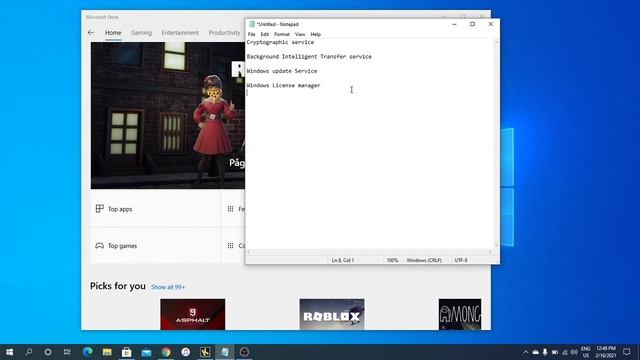Click the grid icon beside partially hidden 'Co' tile
This screenshot has width=640, height=360.
coord(231,246)
